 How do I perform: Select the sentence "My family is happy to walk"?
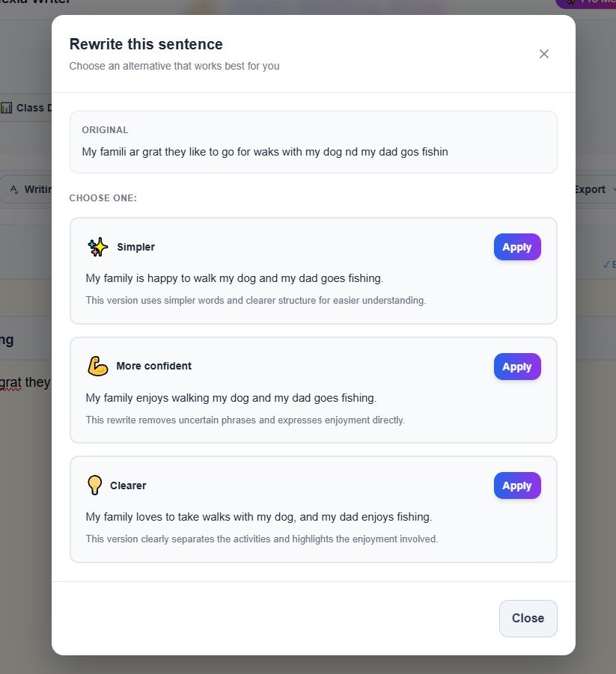(x=234, y=278)
